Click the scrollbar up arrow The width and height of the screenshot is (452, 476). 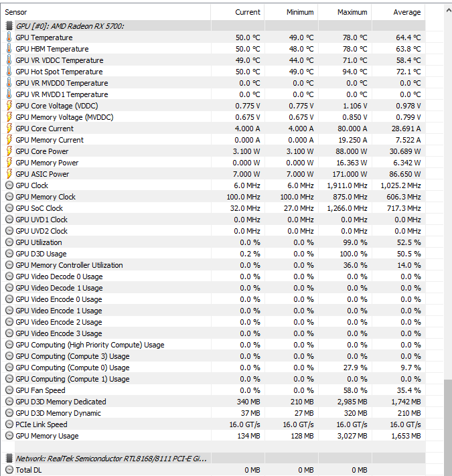[449, 11]
